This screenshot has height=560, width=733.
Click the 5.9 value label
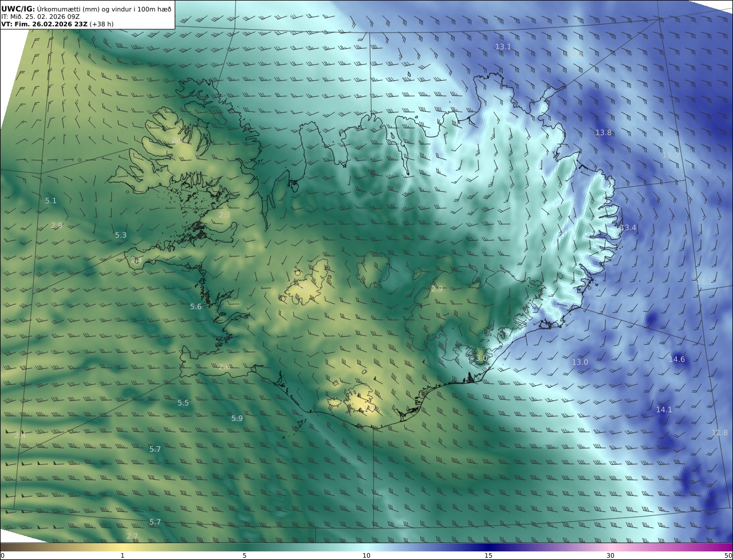point(237,418)
